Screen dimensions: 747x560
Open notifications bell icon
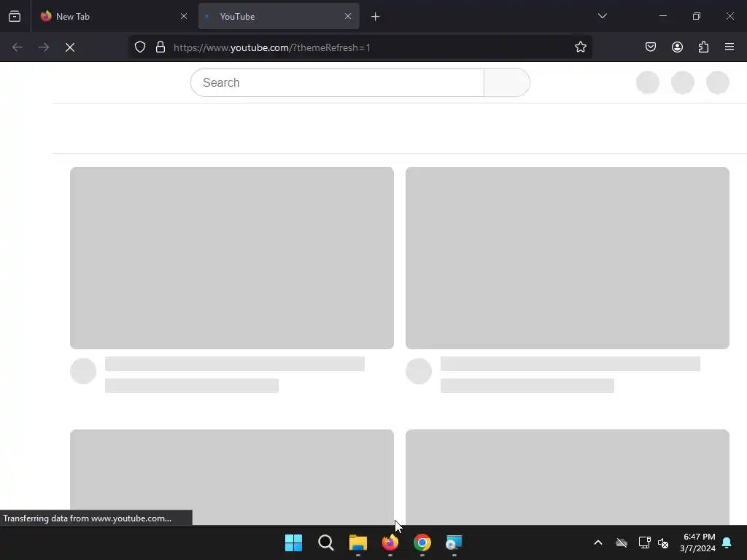pos(727,542)
